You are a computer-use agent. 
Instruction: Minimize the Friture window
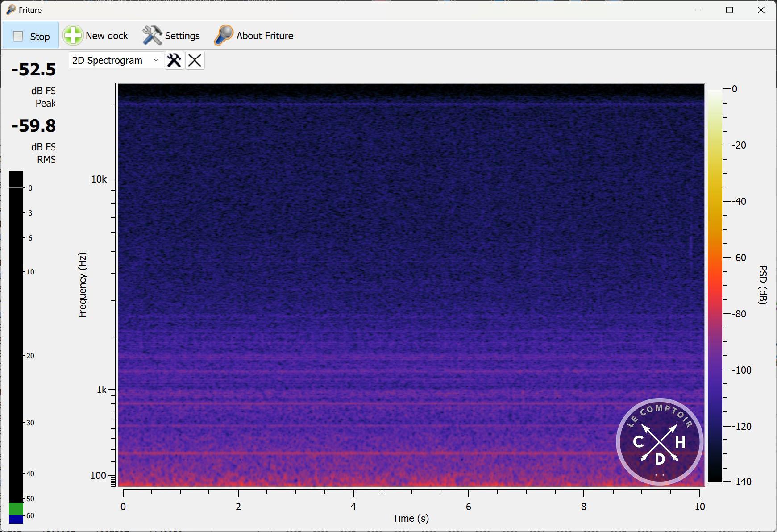(698, 10)
